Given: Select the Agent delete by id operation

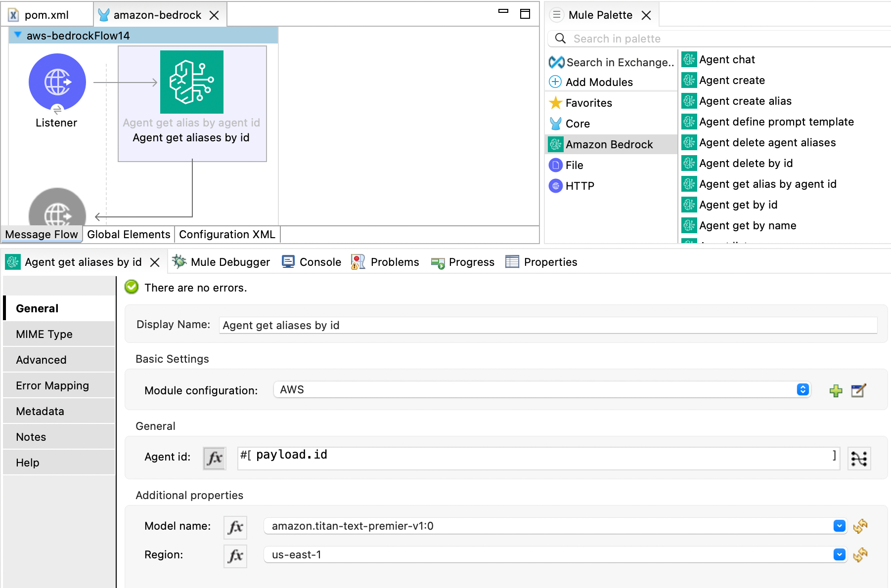Looking at the screenshot, I should (737, 163).
